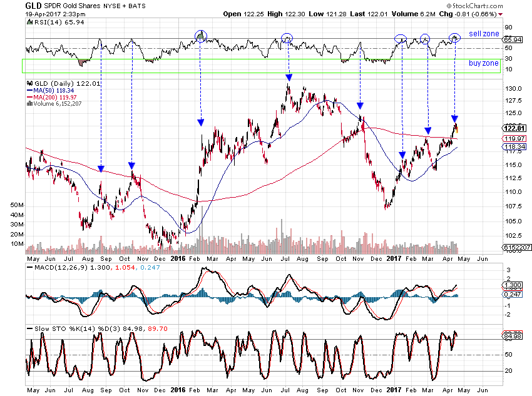Click the MACD(12,26,9) legend line icon
The height and width of the screenshot is (396, 532).
tap(29, 267)
